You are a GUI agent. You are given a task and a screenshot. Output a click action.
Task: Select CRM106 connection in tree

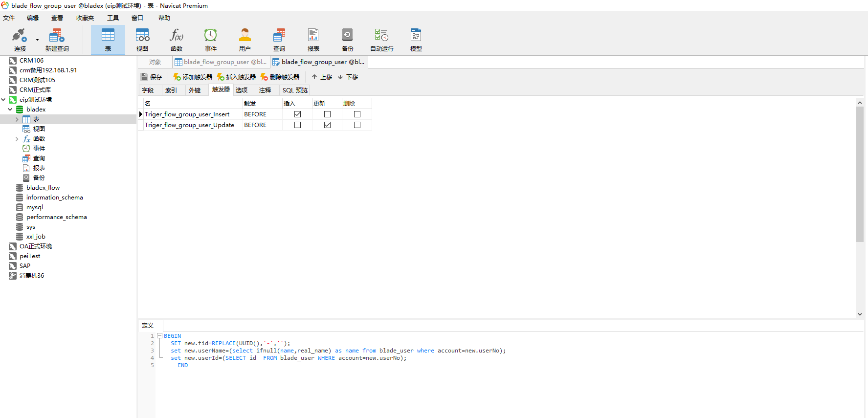31,60
